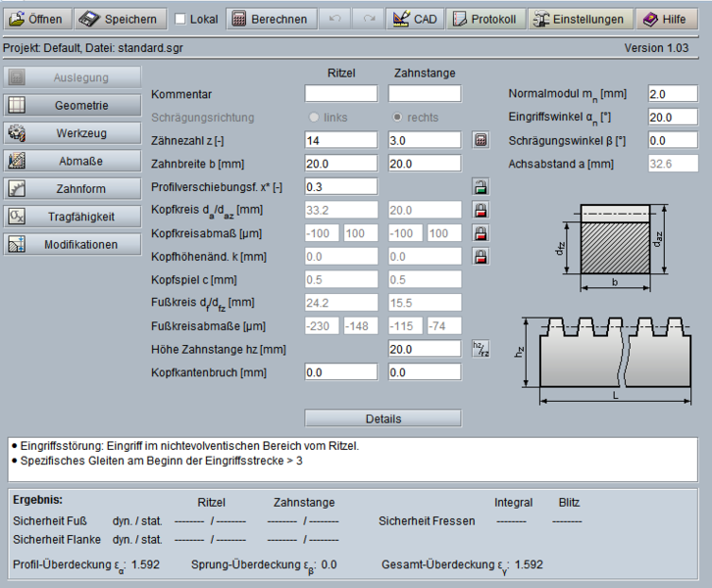Select the rechts radio button
Viewport: 712px width, 588px height.
pyautogui.click(x=397, y=118)
